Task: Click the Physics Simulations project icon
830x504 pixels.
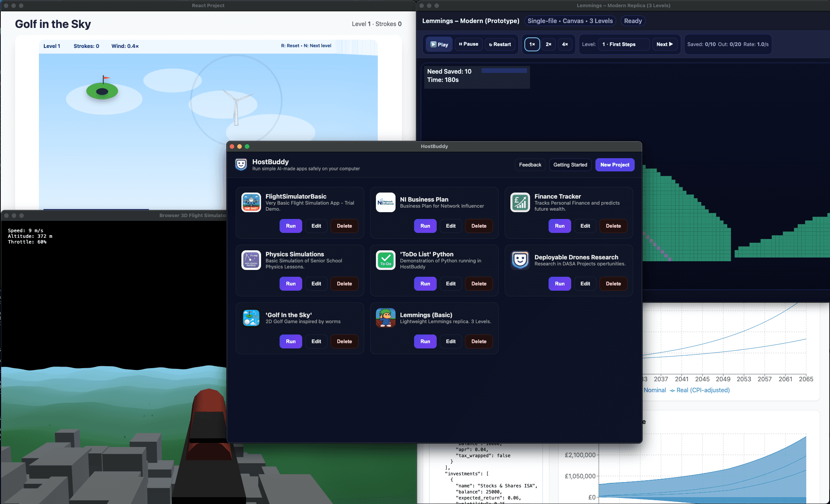Action: pyautogui.click(x=251, y=260)
